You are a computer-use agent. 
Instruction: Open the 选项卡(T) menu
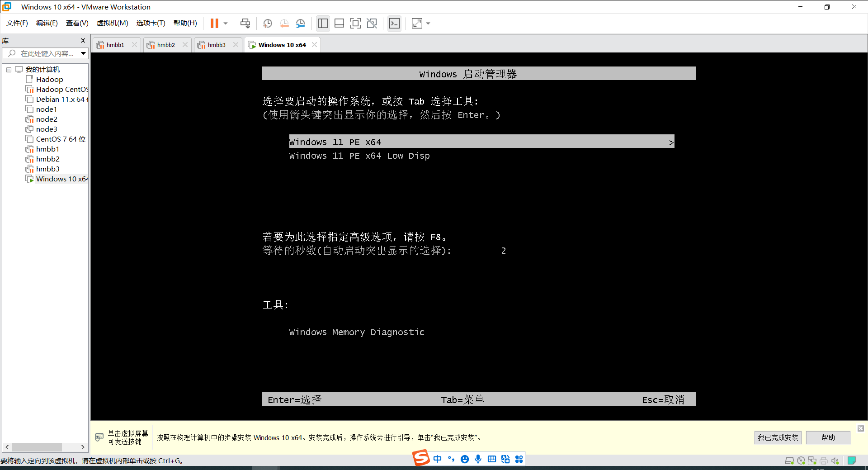151,23
